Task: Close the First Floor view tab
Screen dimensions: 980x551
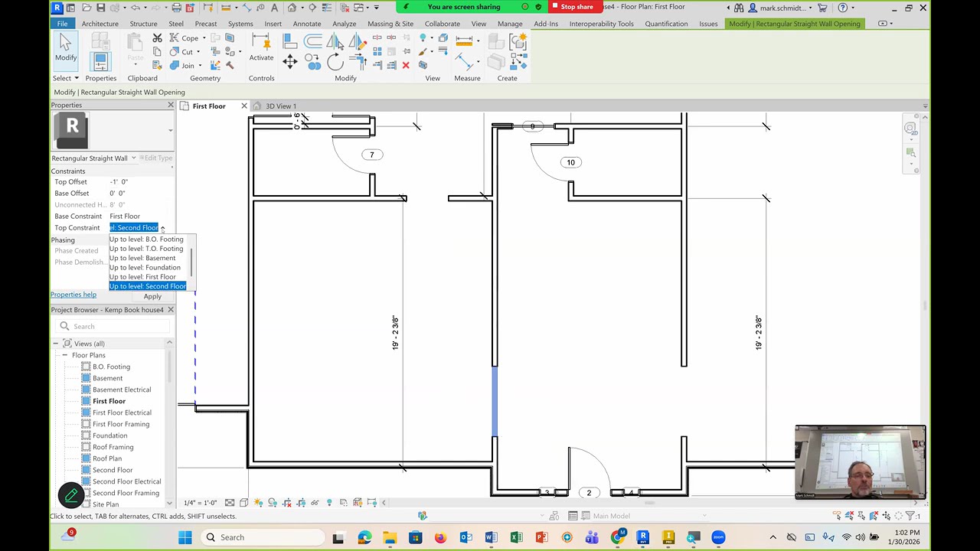Action: (x=244, y=106)
